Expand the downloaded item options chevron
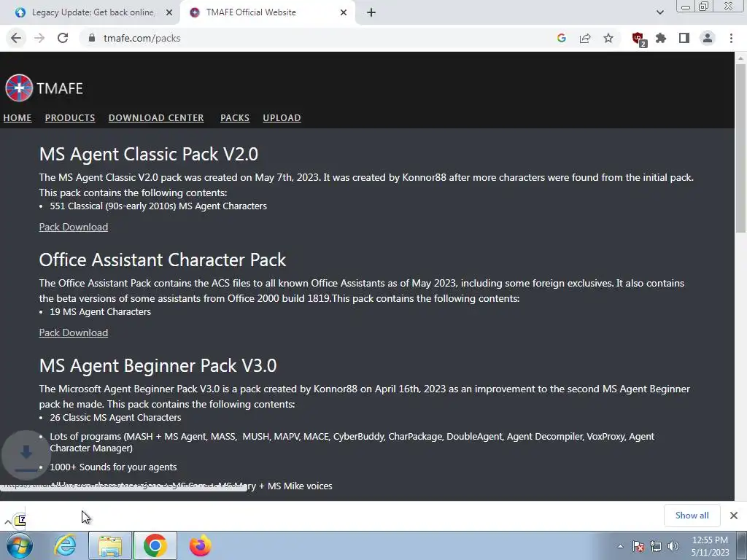The height and width of the screenshot is (560, 747). (x=7, y=522)
